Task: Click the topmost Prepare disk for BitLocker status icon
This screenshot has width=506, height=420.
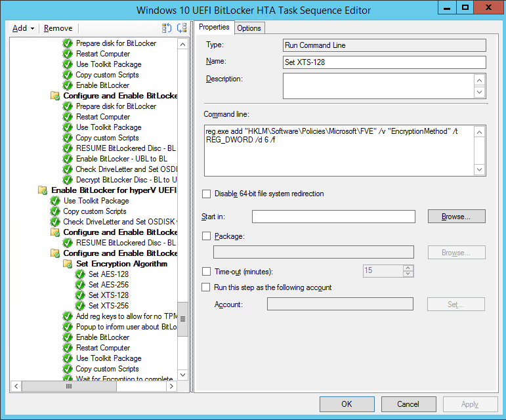Action: click(x=68, y=43)
